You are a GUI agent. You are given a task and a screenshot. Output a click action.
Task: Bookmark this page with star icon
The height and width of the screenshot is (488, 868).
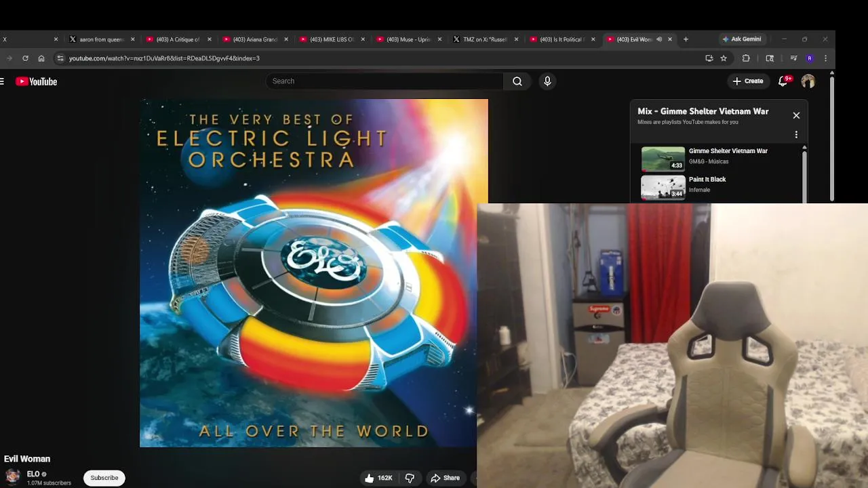pyautogui.click(x=724, y=58)
